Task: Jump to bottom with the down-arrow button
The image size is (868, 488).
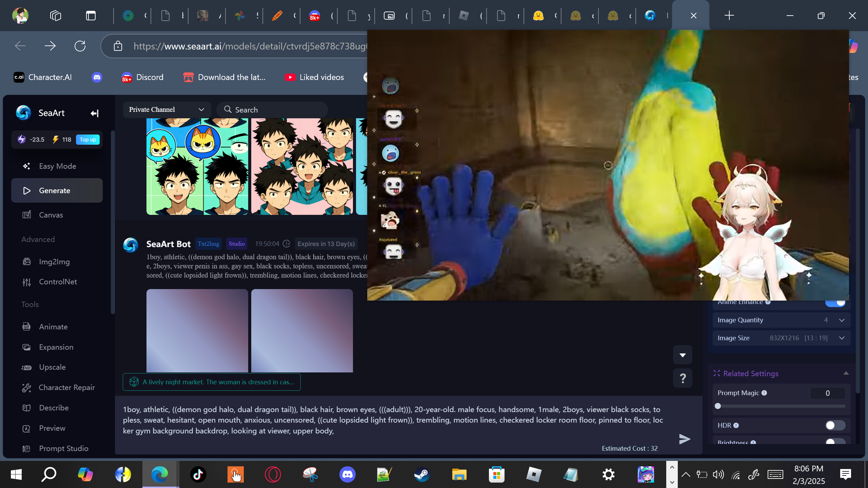Action: 683,355
